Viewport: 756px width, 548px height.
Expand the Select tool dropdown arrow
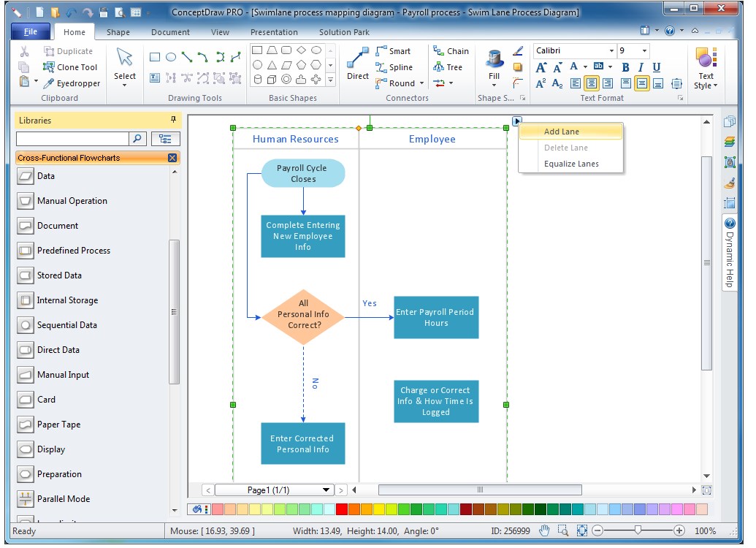pyautogui.click(x=124, y=85)
